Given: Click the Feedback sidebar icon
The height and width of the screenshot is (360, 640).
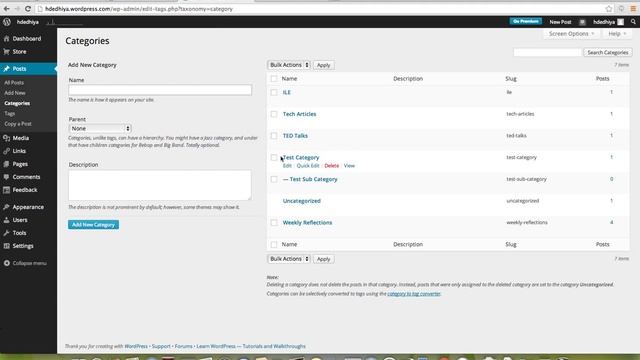Looking at the screenshot, I should 7,190.
